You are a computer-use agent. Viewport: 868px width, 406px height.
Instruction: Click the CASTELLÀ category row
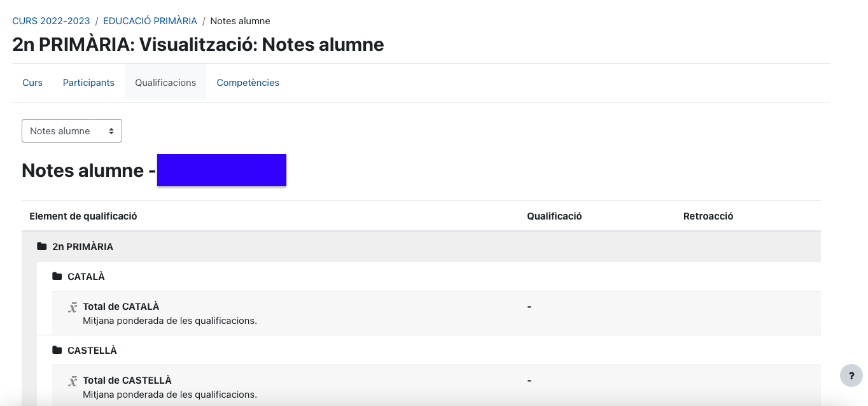click(92, 351)
